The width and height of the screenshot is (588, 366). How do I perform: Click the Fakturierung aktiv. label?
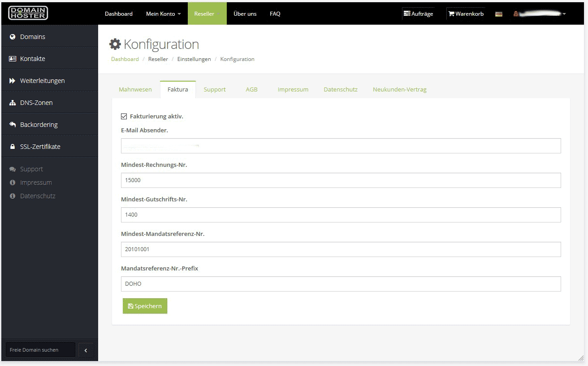[x=156, y=116]
